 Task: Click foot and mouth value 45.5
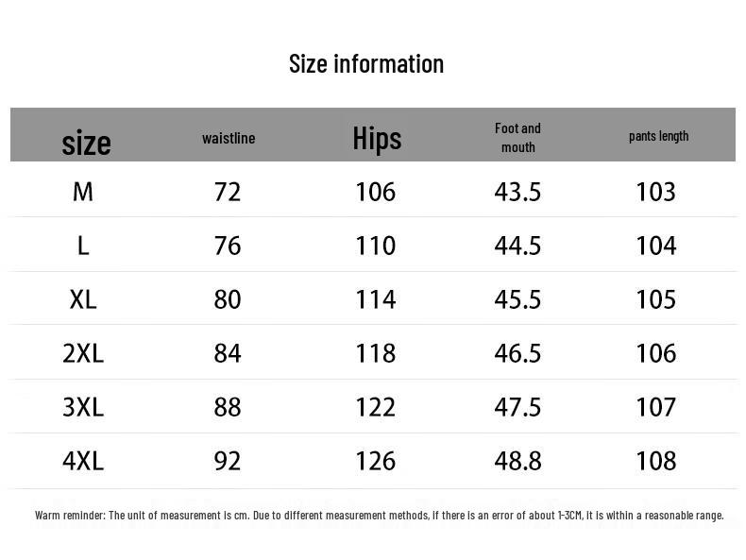click(x=517, y=299)
